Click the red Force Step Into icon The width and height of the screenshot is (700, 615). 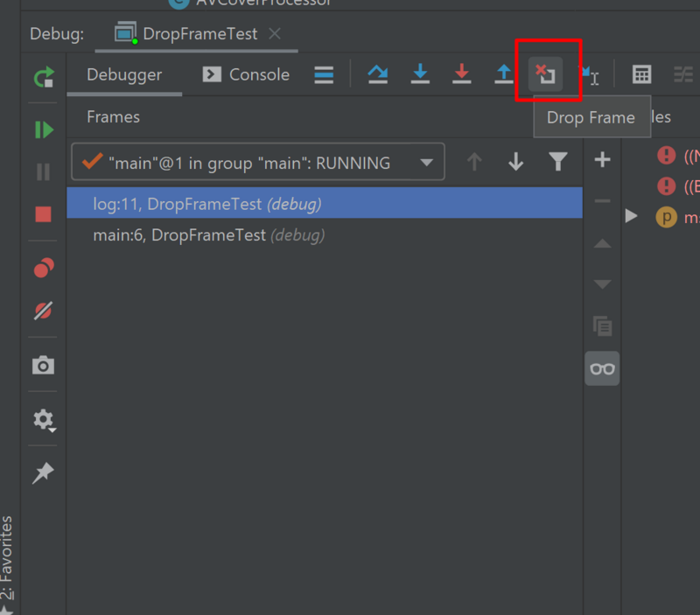coord(462,74)
